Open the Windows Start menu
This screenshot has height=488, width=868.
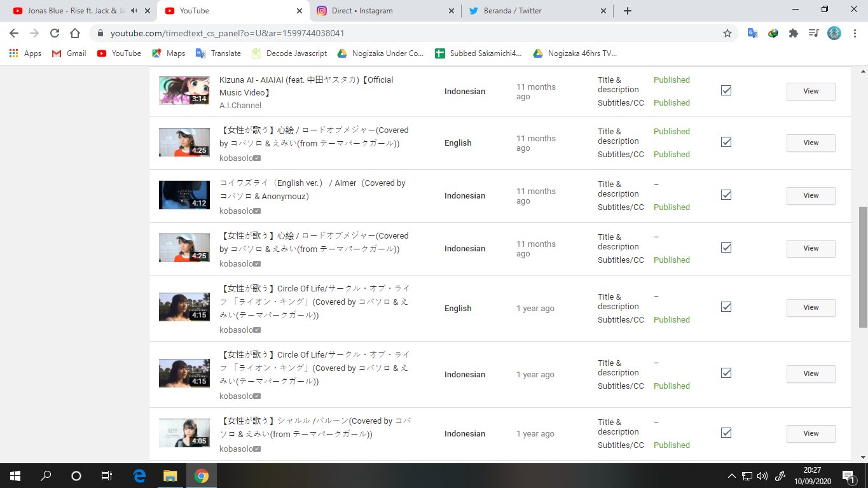15,475
